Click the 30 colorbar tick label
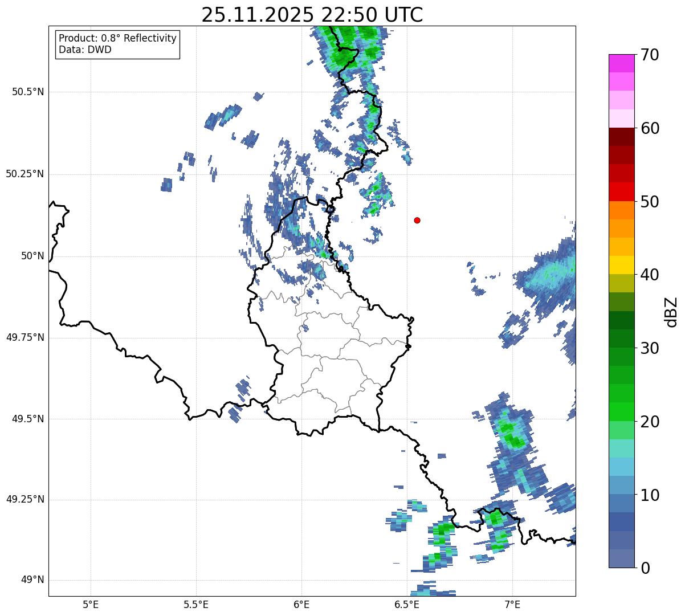Screen dimensions: 685x616 pos(650,348)
